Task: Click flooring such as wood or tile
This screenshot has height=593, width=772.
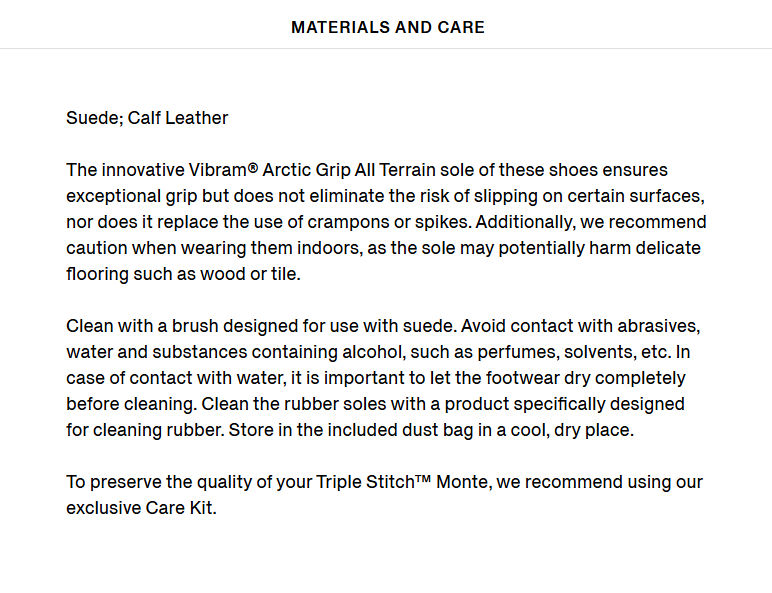Action: [x=183, y=274]
